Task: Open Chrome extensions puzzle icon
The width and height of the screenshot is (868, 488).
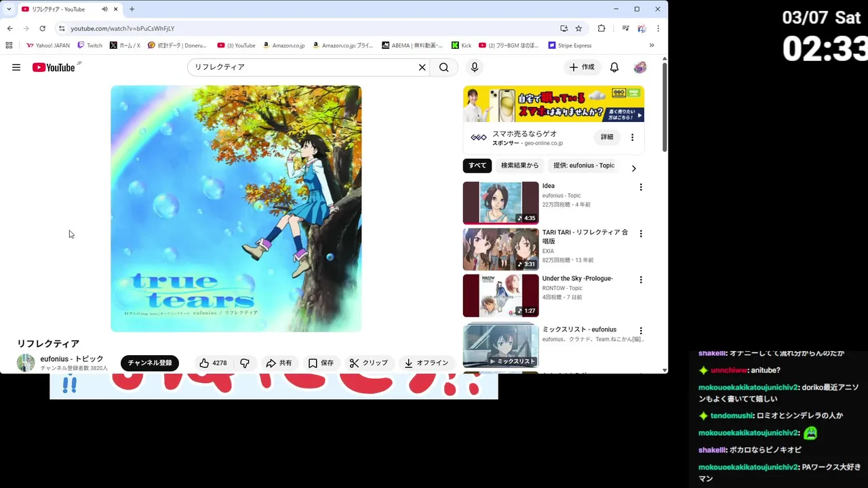Action: point(601,28)
